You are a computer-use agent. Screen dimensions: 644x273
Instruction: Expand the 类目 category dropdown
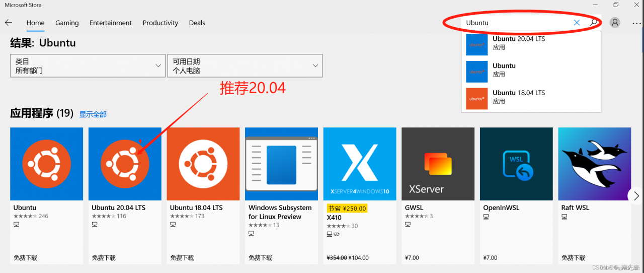pos(88,66)
